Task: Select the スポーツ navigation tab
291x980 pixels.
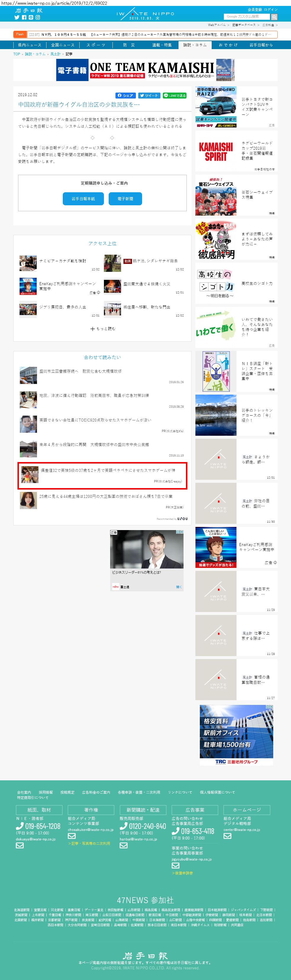Action: click(x=96, y=45)
